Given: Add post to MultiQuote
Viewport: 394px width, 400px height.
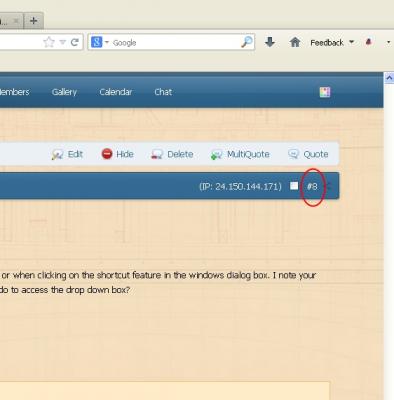Looking at the screenshot, I should click(240, 154).
